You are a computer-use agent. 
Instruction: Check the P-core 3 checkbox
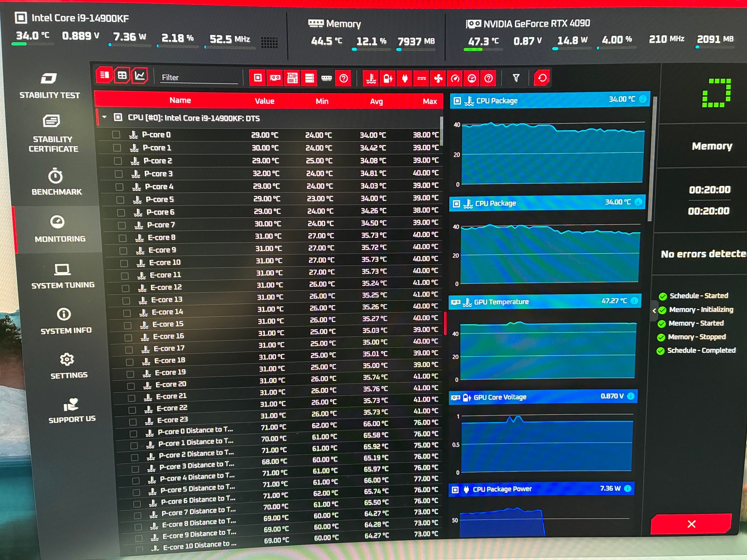coord(119,174)
